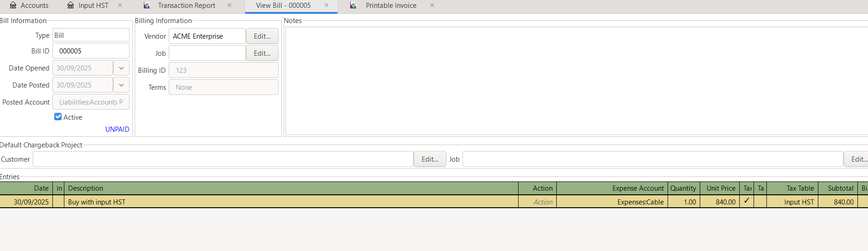Expand the Date Opened calendar dropdown
Image resolution: width=868 pixels, height=251 pixels.
point(121,68)
